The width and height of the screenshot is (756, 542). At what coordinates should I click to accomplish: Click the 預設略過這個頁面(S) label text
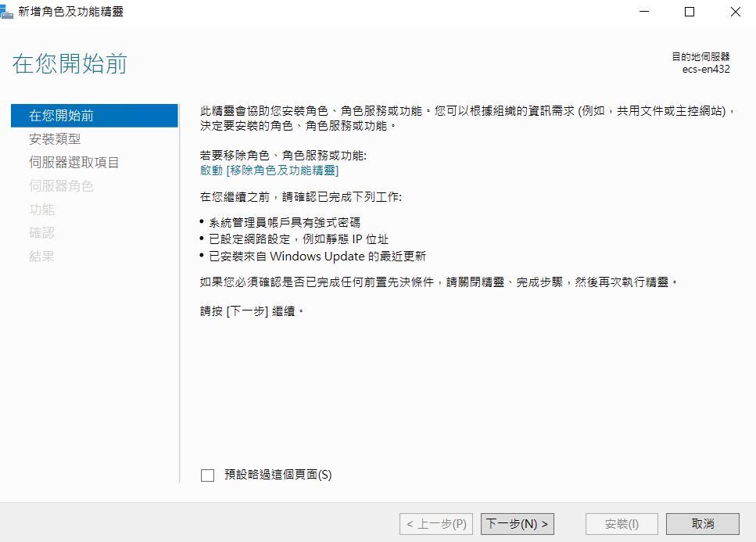(x=278, y=475)
